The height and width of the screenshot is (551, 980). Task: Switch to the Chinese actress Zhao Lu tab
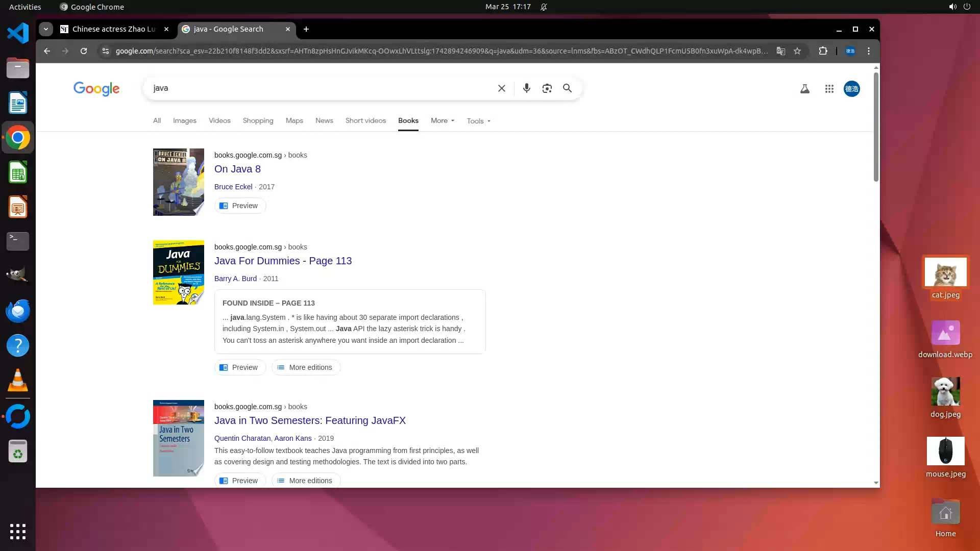[113, 29]
